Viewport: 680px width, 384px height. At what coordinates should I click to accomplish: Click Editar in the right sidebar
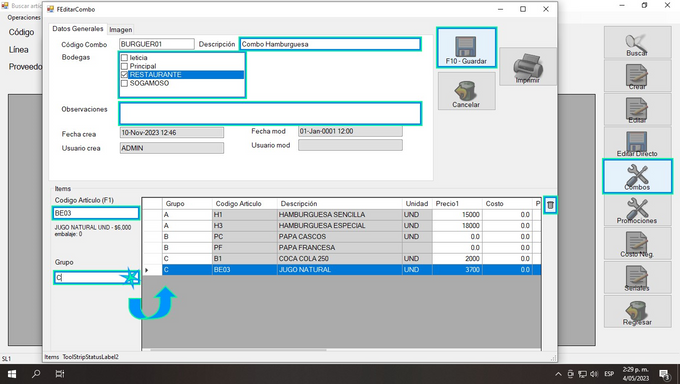tap(637, 109)
